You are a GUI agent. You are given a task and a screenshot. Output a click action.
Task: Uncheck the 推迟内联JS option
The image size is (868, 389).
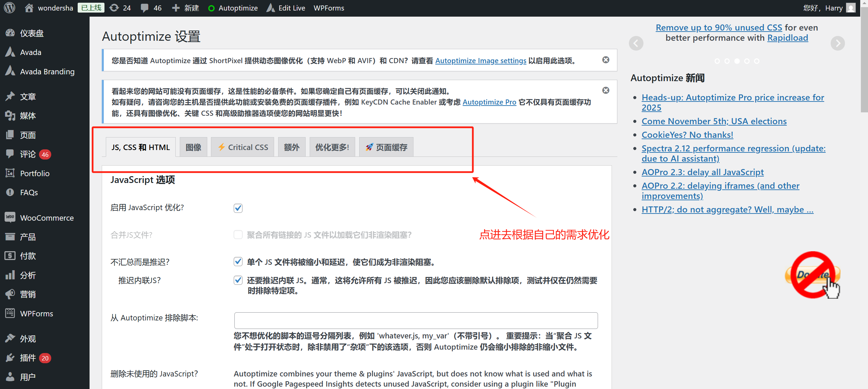[x=238, y=280]
